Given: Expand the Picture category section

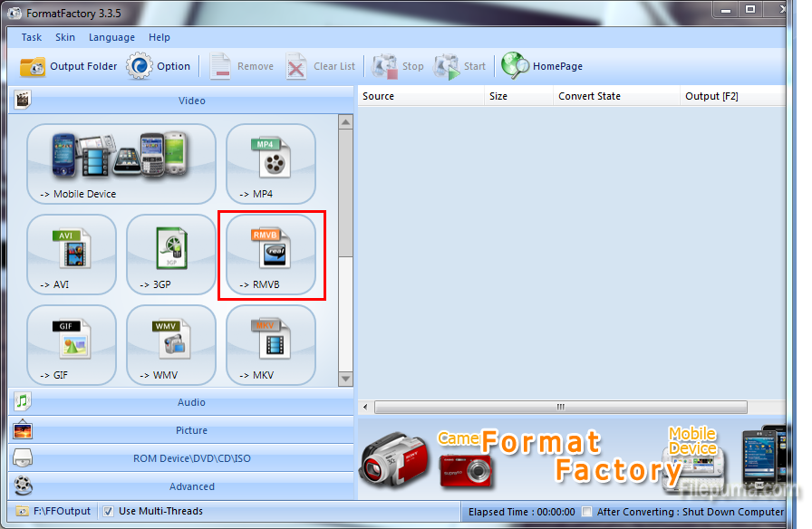Looking at the screenshot, I should coord(191,430).
